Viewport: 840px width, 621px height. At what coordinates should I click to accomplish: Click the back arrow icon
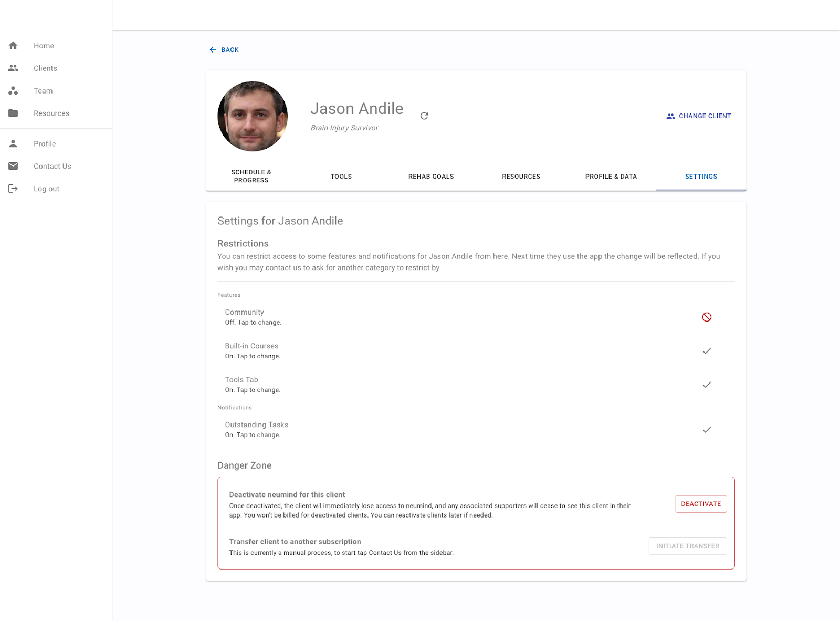213,50
